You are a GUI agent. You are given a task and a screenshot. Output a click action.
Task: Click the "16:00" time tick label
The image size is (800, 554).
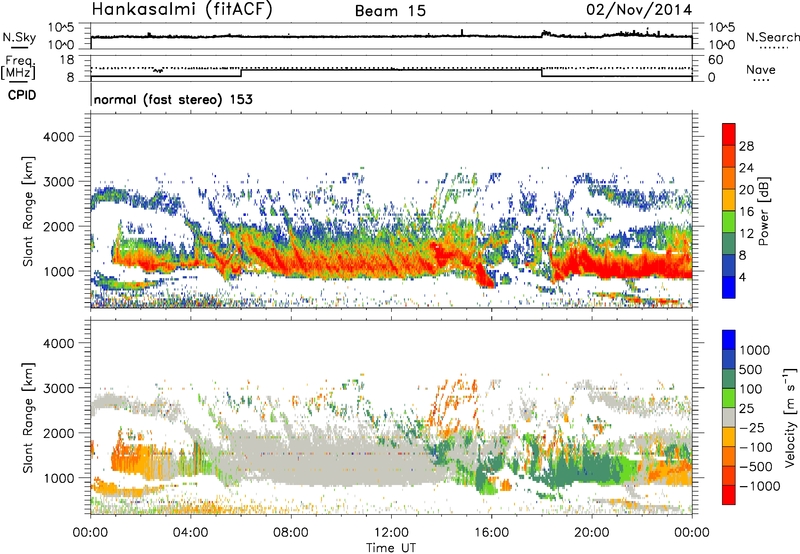[491, 533]
